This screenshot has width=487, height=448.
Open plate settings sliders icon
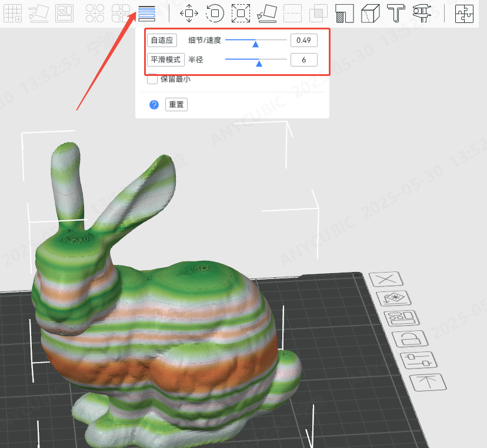coord(419,360)
